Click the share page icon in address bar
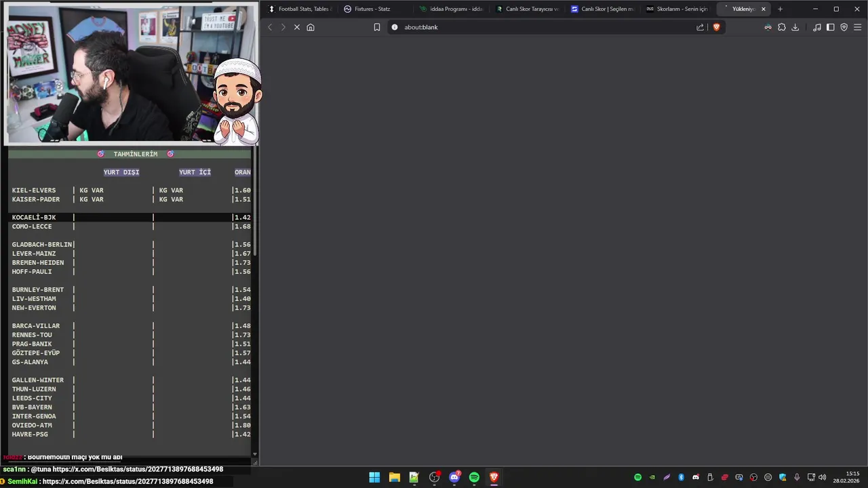The width and height of the screenshot is (868, 488). [701, 27]
